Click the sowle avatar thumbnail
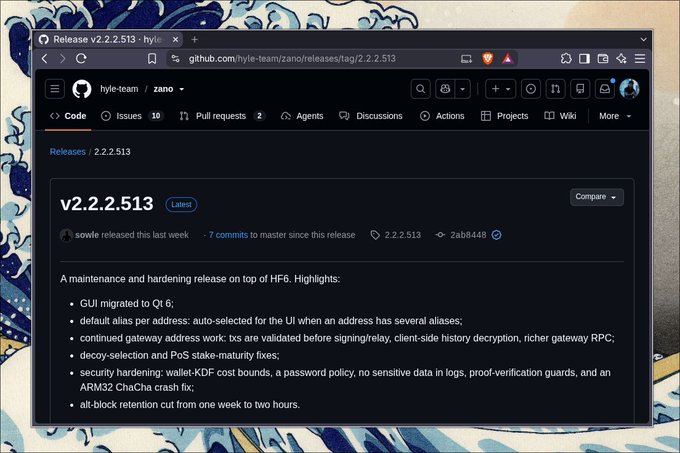The width and height of the screenshot is (680, 453). coord(66,235)
